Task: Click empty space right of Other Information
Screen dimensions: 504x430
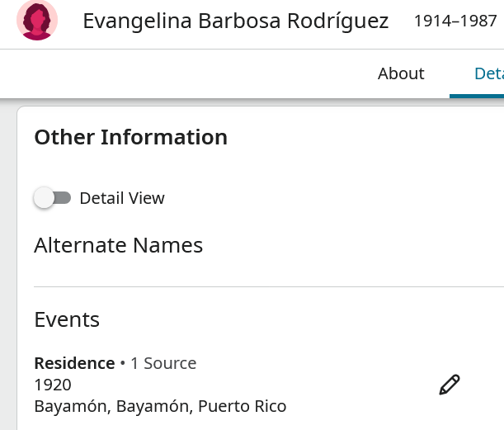Action: click(363, 137)
